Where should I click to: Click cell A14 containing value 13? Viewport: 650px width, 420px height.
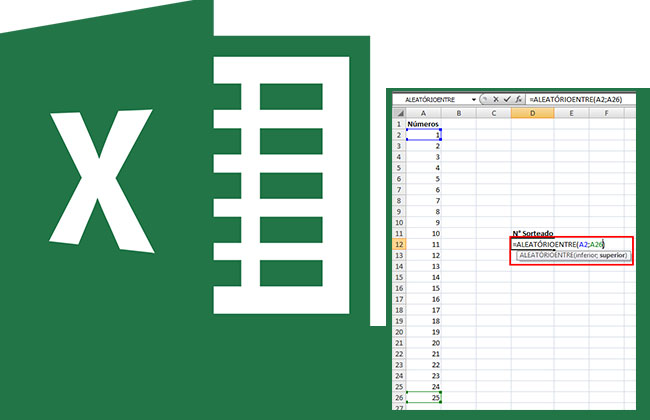pyautogui.click(x=423, y=266)
